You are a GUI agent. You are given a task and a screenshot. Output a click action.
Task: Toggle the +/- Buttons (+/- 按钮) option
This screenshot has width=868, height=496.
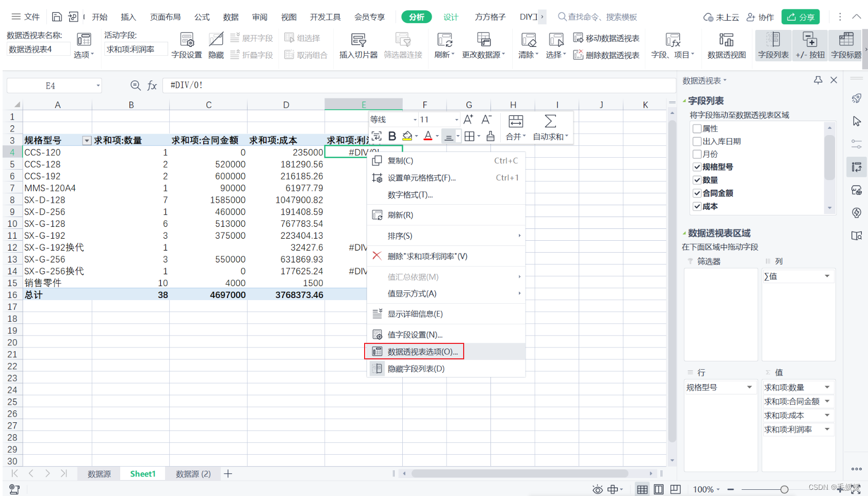pyautogui.click(x=810, y=45)
